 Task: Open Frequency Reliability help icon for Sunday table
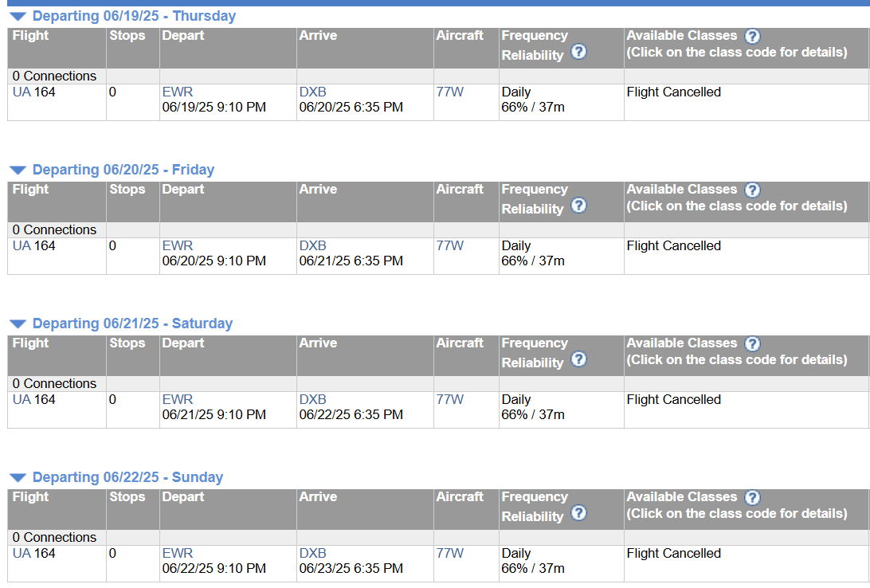[x=578, y=512]
